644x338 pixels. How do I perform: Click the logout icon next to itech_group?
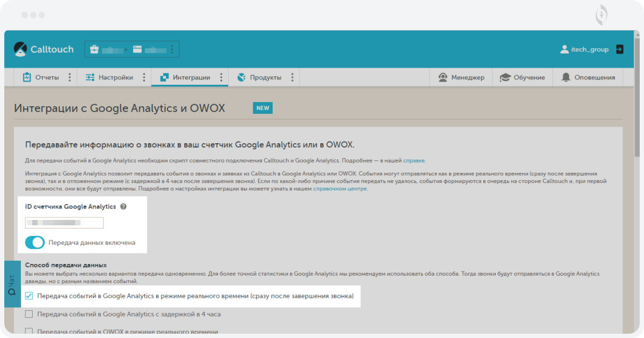pyautogui.click(x=619, y=49)
